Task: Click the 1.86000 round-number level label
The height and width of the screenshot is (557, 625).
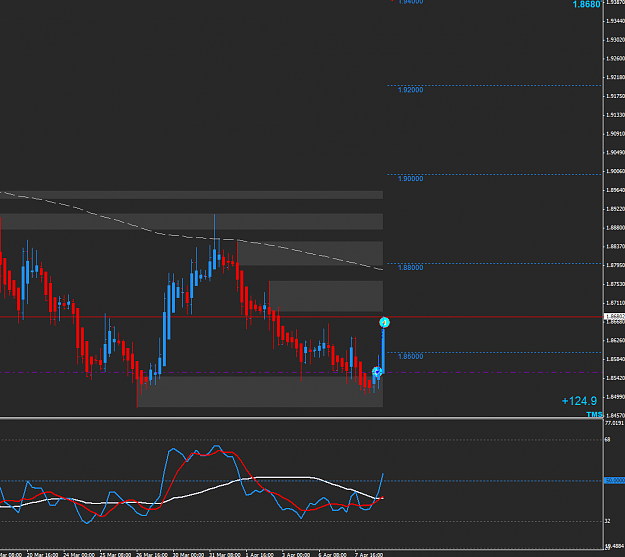Action: pos(411,356)
